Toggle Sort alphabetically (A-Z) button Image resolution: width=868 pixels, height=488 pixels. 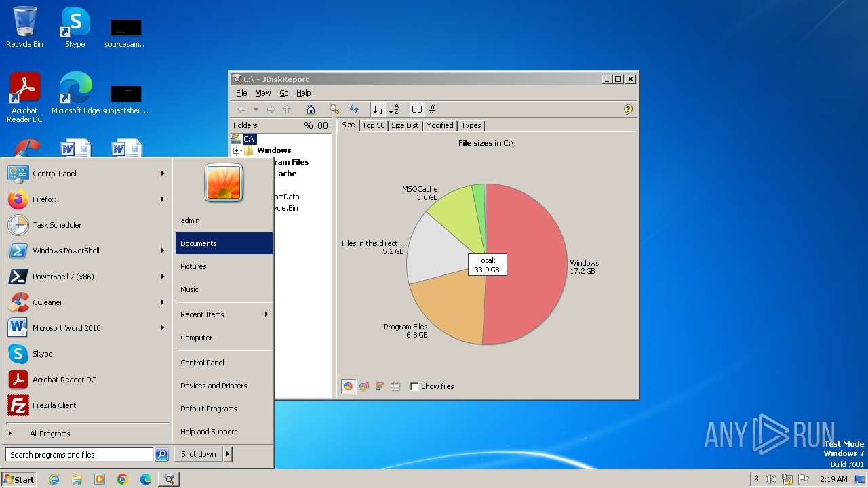pyautogui.click(x=393, y=109)
